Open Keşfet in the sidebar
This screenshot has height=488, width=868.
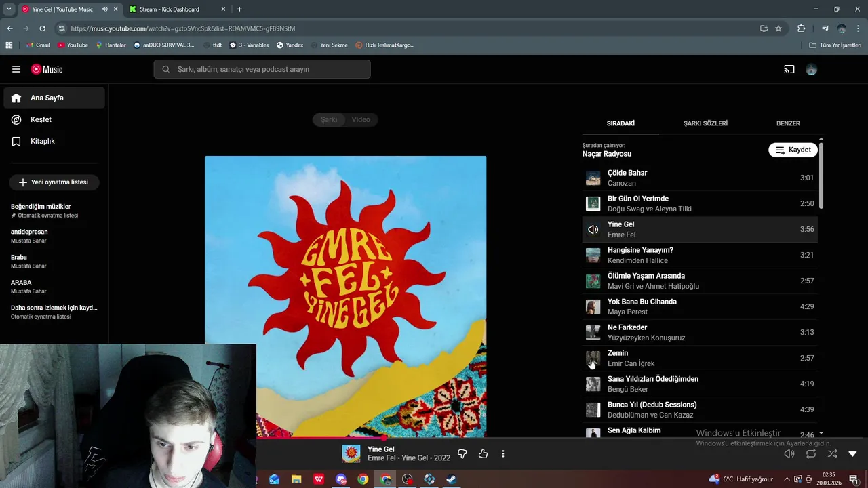coord(54,119)
